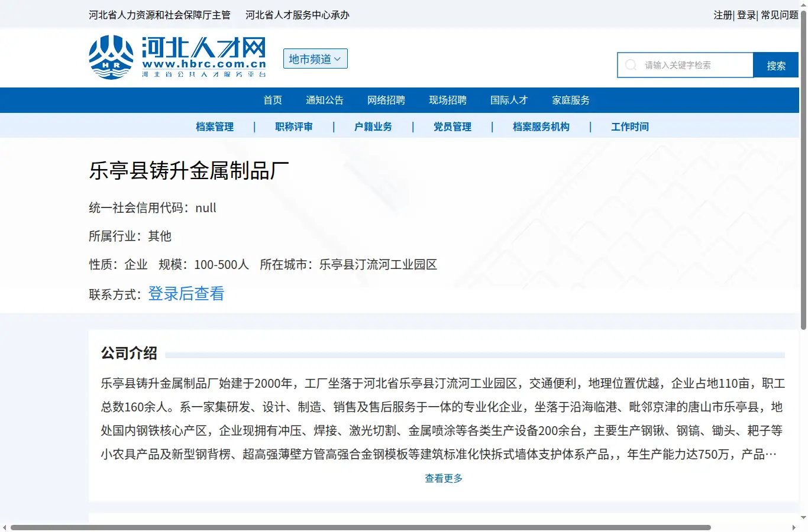Click the scroll-left arrow of horizontal scrollbar
Screen dimensions: 808x532
tap(5, 527)
